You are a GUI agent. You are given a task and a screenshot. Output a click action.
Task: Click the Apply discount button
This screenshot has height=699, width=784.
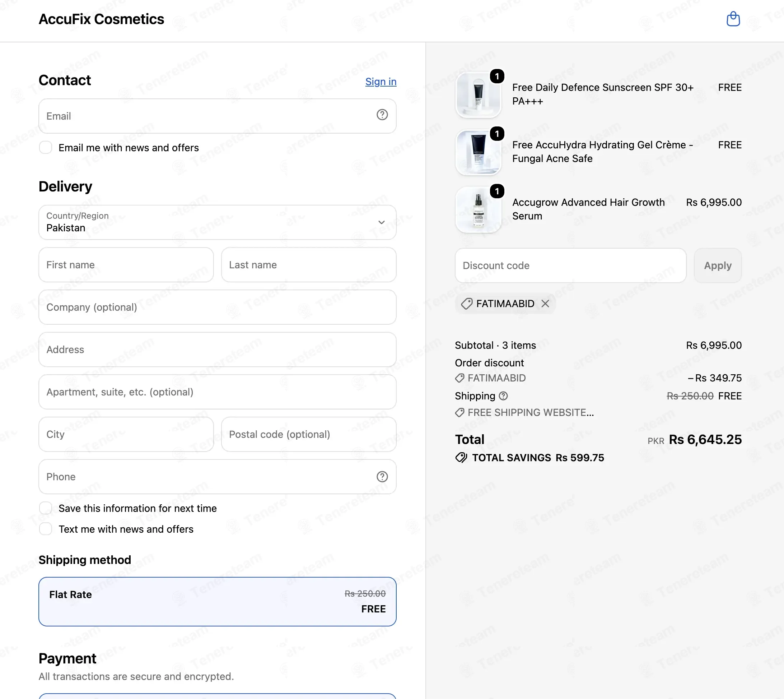718,265
